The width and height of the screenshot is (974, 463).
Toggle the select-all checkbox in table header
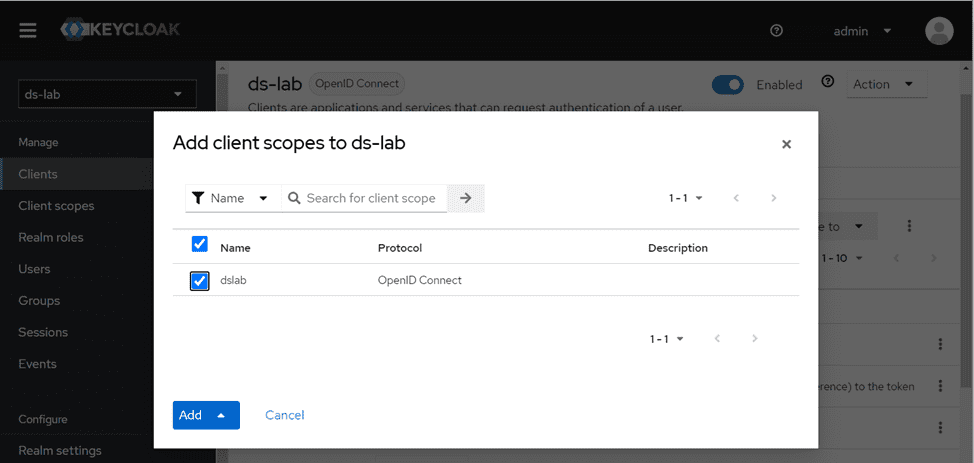pyautogui.click(x=199, y=245)
